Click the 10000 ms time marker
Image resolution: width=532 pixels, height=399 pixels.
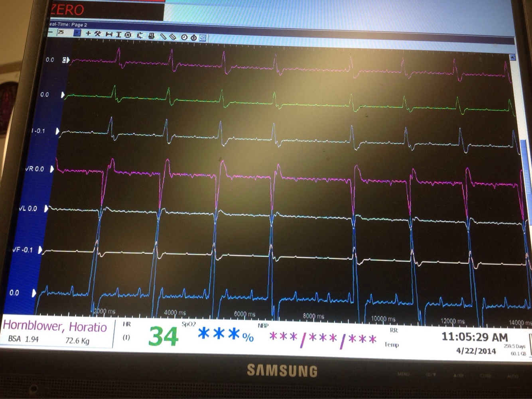click(x=383, y=319)
